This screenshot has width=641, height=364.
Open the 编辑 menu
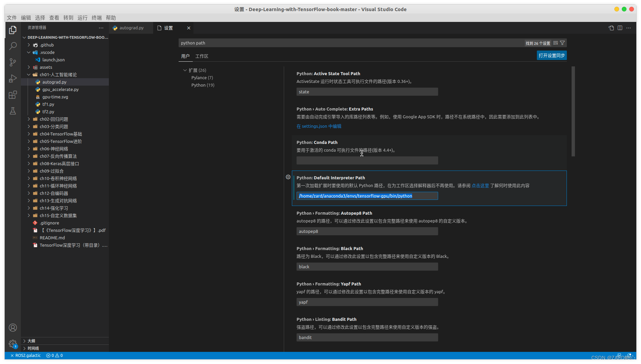coord(26,18)
